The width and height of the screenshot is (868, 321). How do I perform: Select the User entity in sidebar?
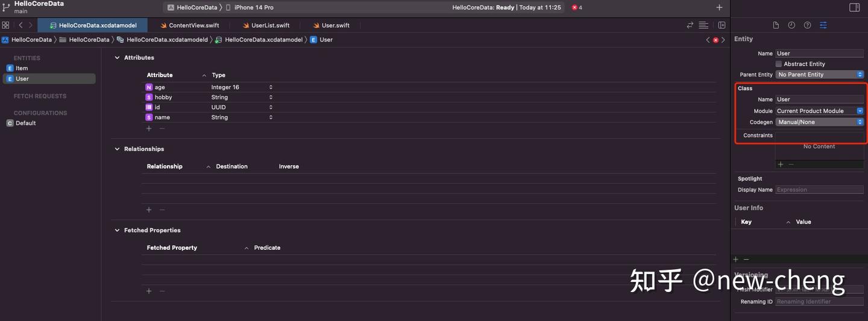[x=49, y=79]
